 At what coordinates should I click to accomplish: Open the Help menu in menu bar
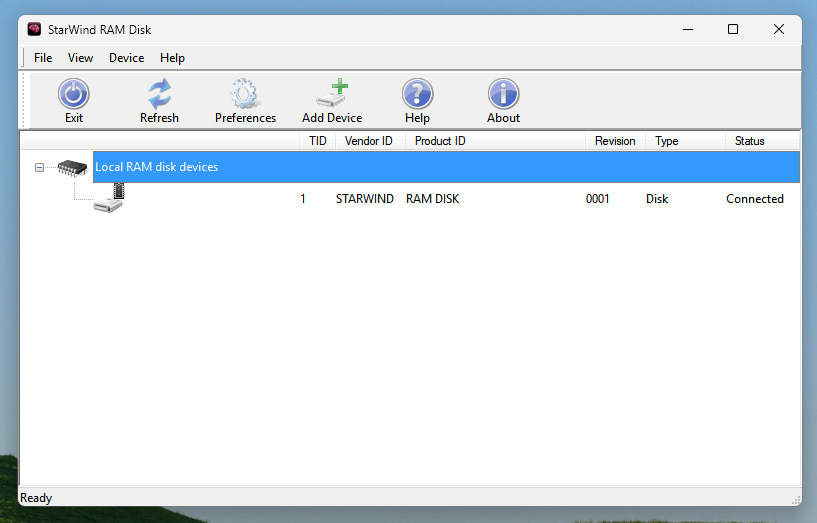(172, 58)
